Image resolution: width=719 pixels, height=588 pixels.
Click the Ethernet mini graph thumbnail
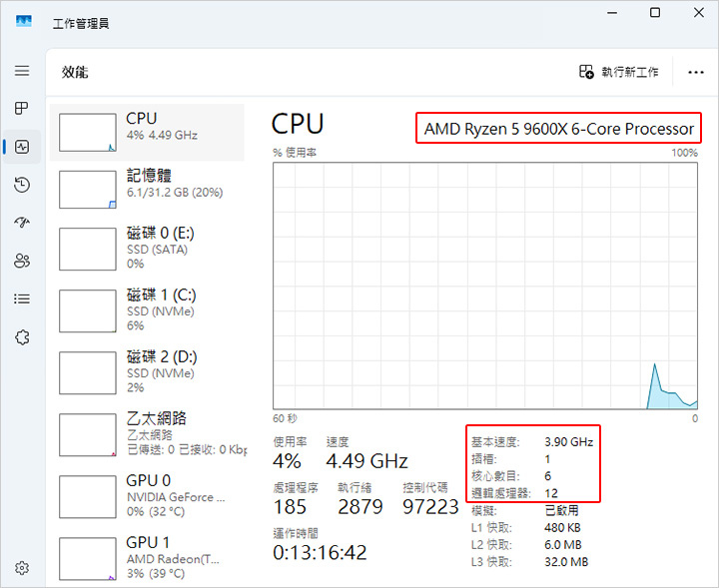pos(88,435)
